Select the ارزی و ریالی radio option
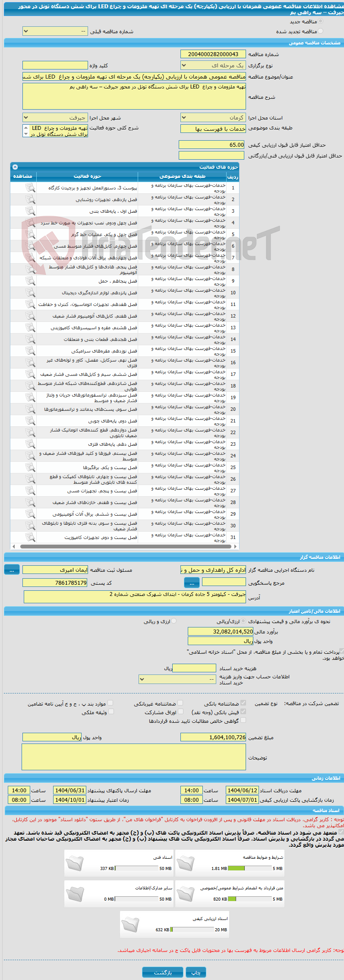Image resolution: width=344 pixels, height=980 pixels. [x=174, y=621]
